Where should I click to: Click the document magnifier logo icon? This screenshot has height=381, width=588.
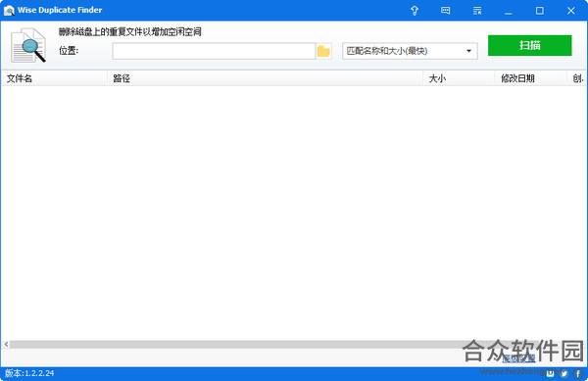pos(28,45)
